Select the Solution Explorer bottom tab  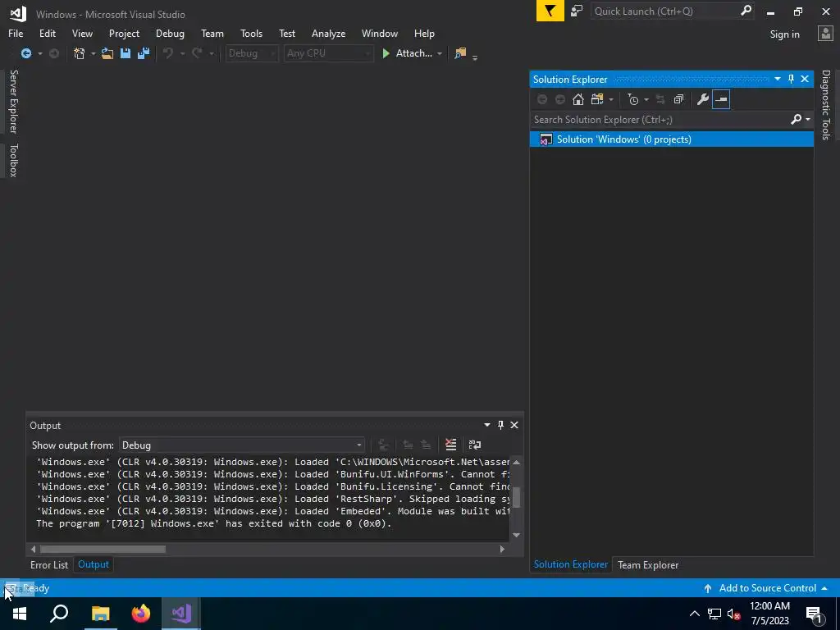(571, 564)
